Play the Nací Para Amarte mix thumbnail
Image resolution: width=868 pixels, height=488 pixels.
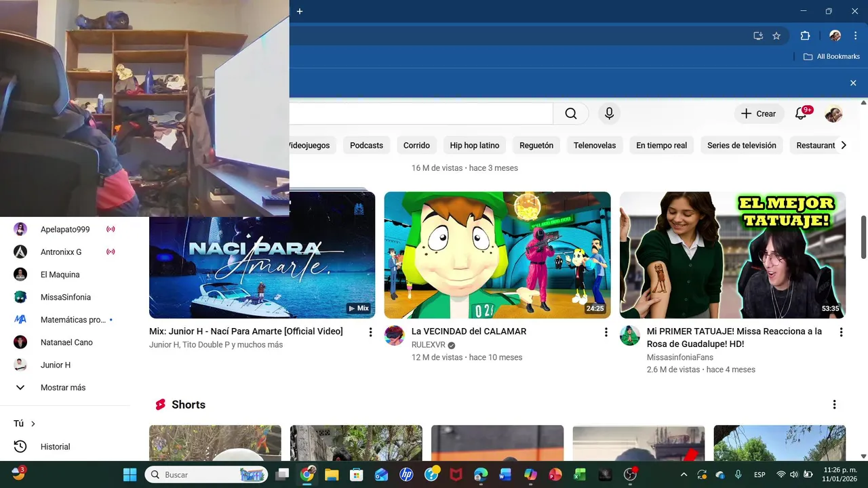(262, 255)
